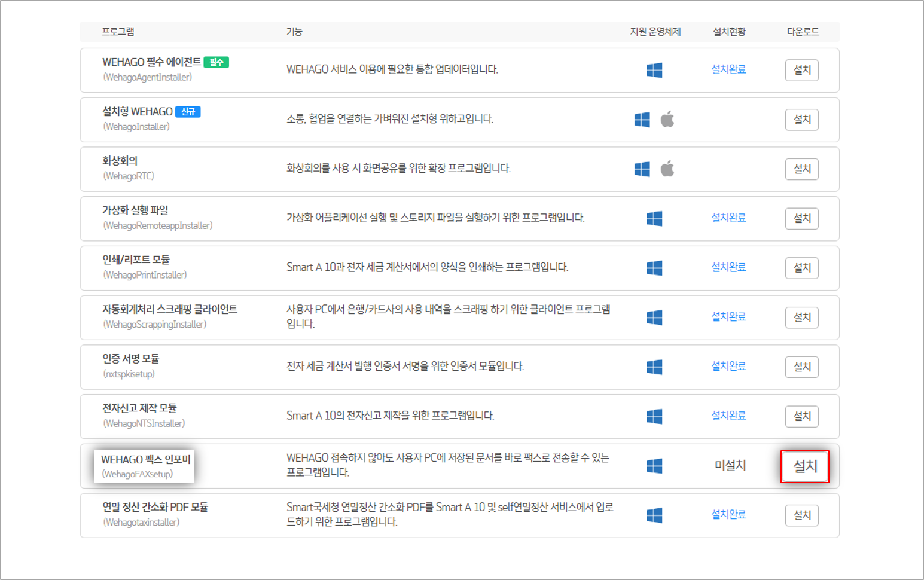Click Apple icon in 화상회의 row
The height and width of the screenshot is (580, 924).
click(667, 169)
